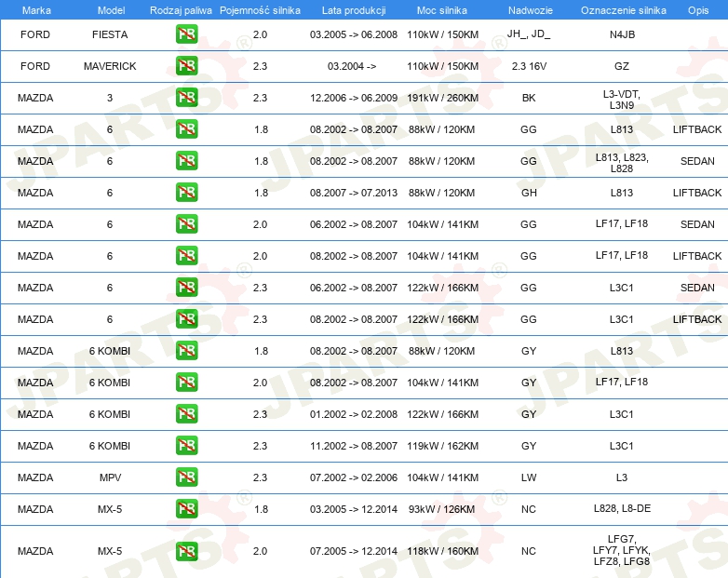
Task: Click production years 07.2002 -> 02.2006
Action: (354, 477)
